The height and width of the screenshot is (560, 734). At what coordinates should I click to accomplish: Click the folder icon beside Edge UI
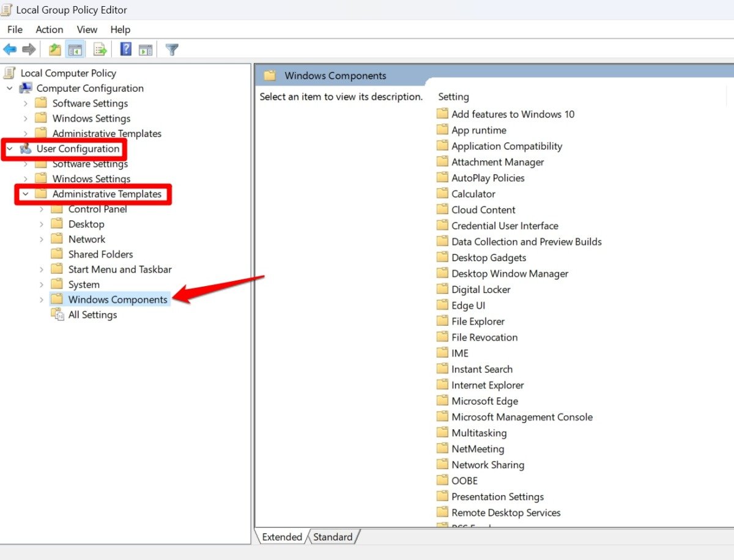(x=442, y=304)
